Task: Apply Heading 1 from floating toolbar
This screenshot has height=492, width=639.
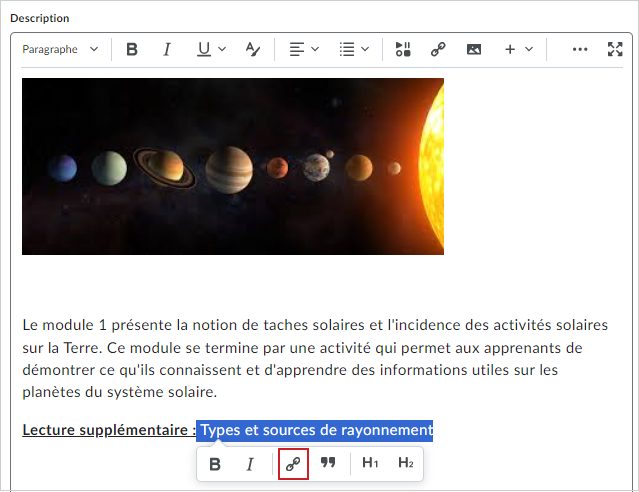Action: [x=370, y=463]
